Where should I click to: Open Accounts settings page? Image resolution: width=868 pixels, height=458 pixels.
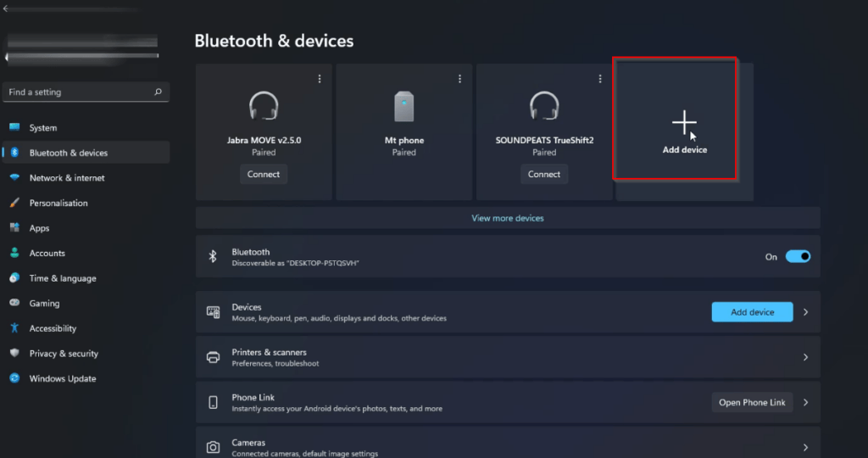(x=86, y=253)
